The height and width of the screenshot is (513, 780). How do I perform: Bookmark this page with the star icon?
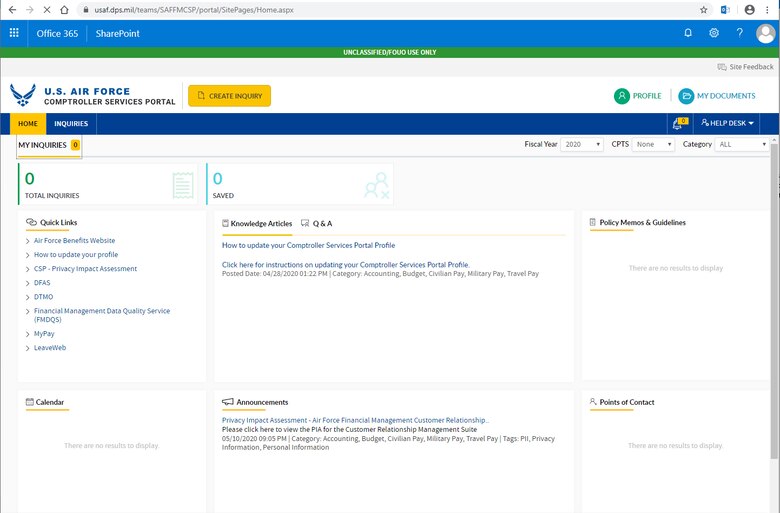pyautogui.click(x=704, y=9)
